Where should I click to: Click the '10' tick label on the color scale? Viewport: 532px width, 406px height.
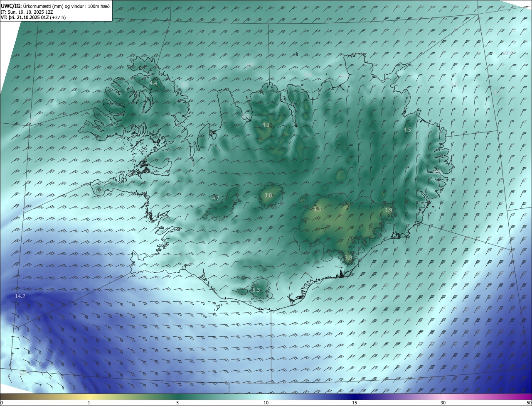point(266,403)
